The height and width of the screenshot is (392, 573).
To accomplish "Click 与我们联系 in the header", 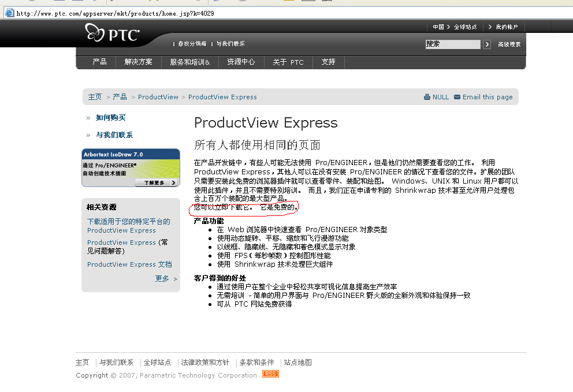I will [x=230, y=44].
